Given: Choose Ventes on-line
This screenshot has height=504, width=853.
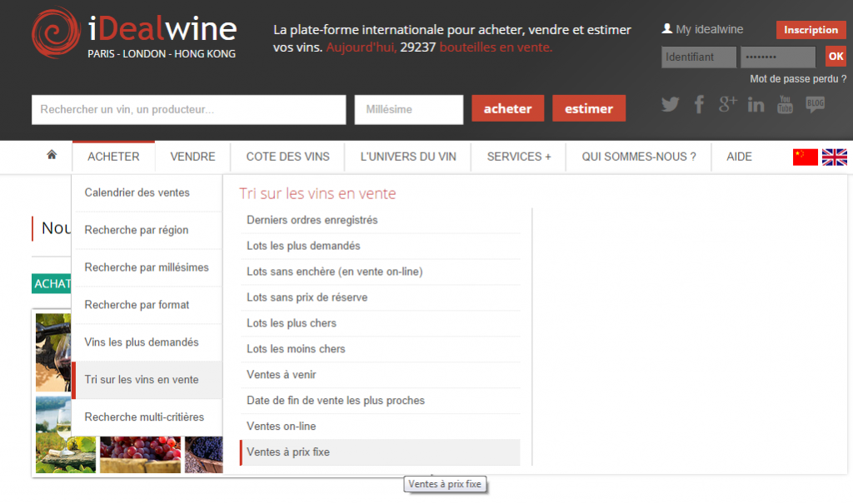Looking at the screenshot, I should pyautogui.click(x=380, y=427).
